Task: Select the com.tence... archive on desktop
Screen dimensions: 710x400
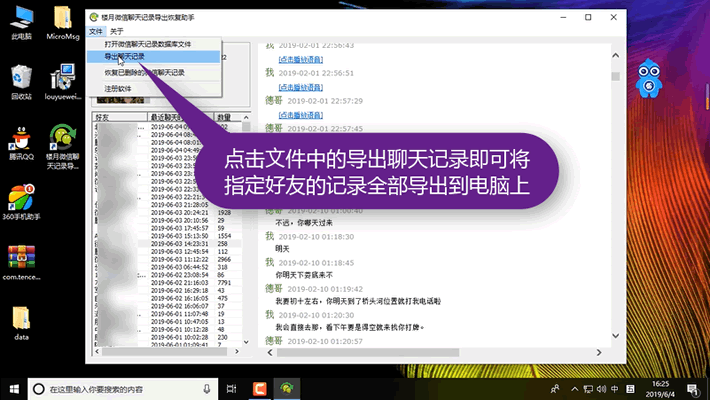Action: click(x=21, y=263)
